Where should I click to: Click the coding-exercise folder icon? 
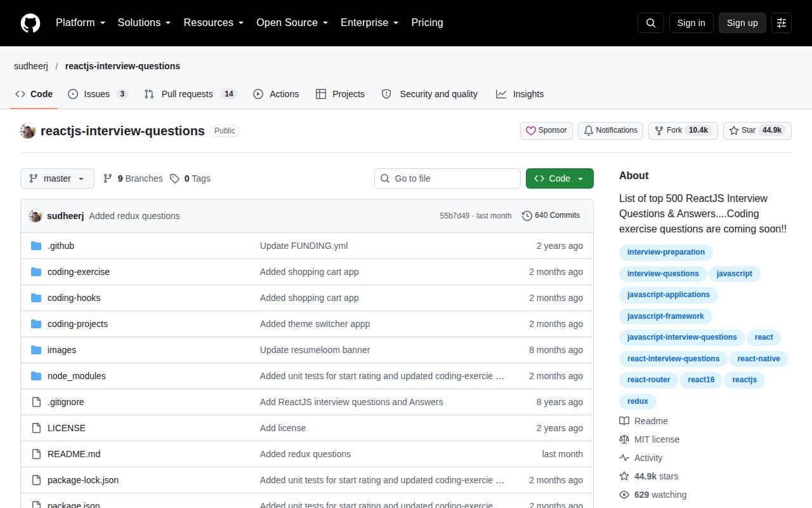[36, 272]
